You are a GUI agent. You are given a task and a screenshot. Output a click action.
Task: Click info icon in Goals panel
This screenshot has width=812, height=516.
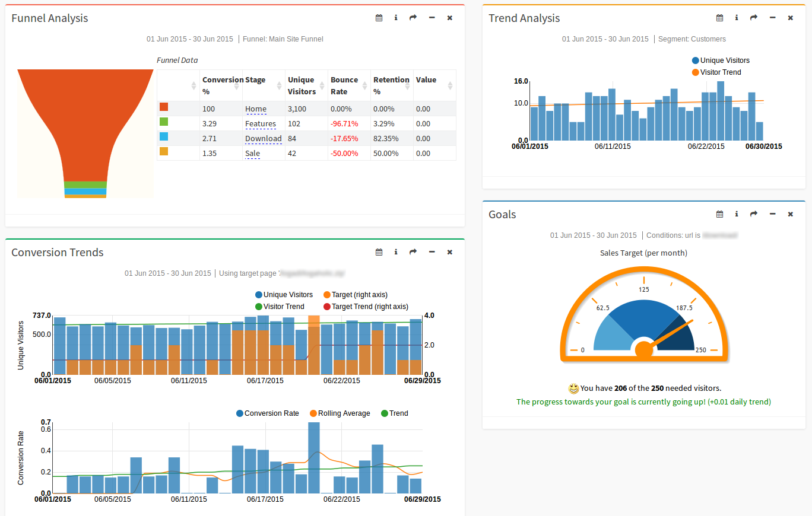click(x=737, y=214)
